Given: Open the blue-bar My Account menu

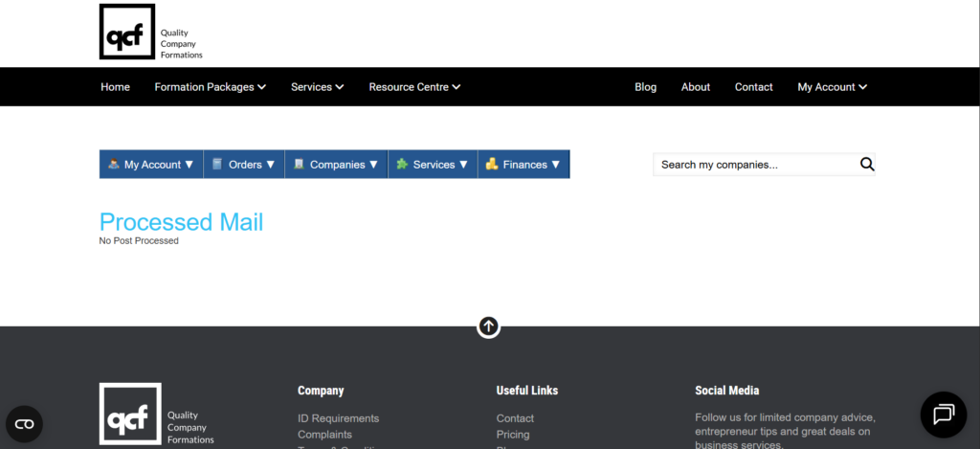Looking at the screenshot, I should click(x=151, y=165).
